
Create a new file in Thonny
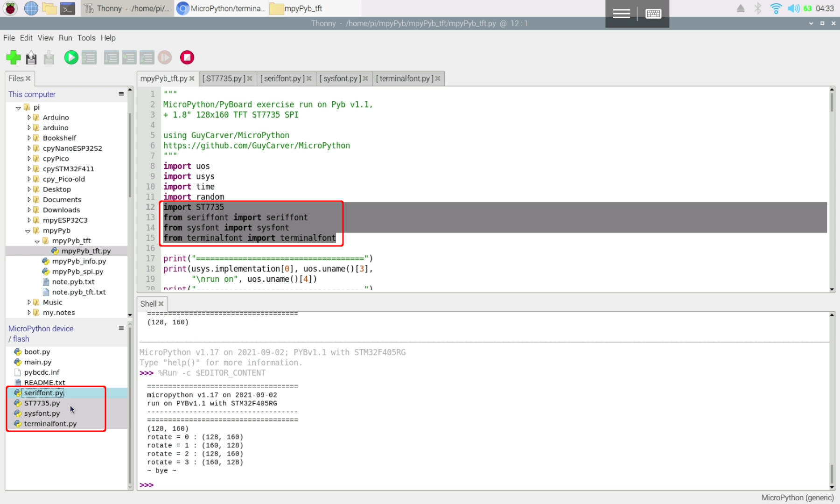pos(13,57)
